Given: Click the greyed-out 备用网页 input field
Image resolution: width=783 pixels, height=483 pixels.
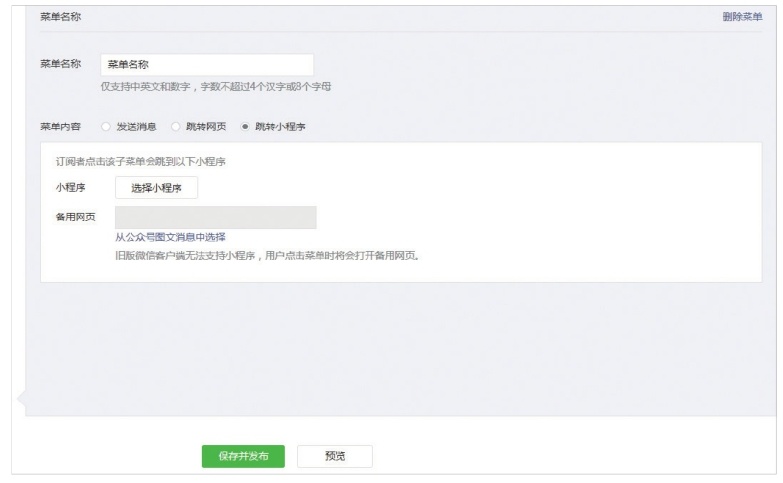Looking at the screenshot, I should click(x=216, y=217).
